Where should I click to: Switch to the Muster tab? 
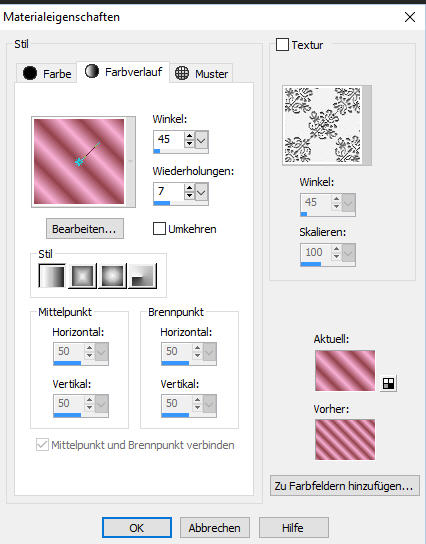pos(201,73)
